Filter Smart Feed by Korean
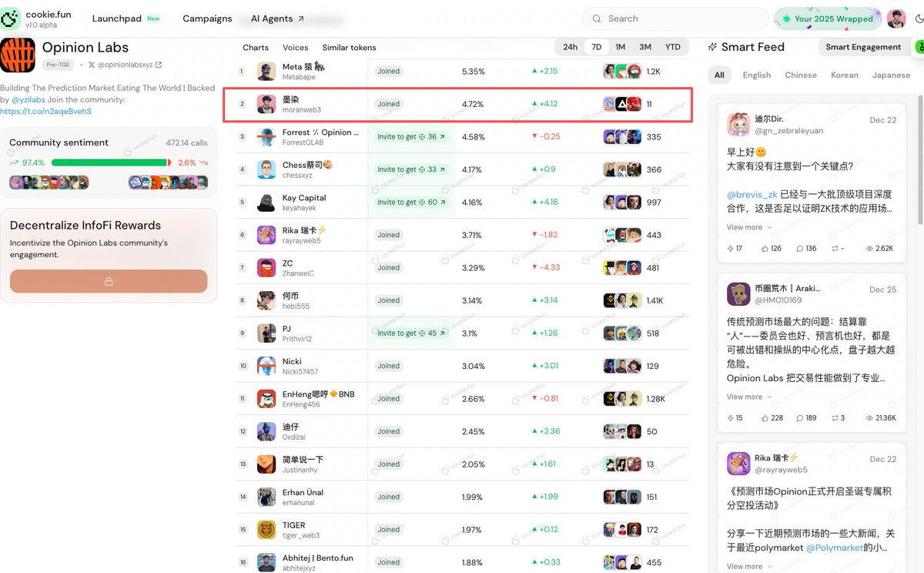Image resolution: width=924 pixels, height=573 pixels. [845, 75]
